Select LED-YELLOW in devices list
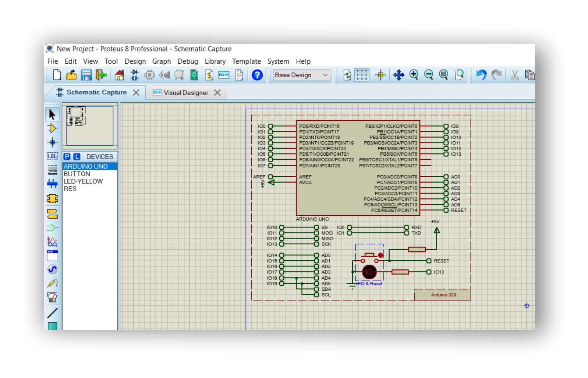The width and height of the screenshot is (588, 378). (x=90, y=181)
